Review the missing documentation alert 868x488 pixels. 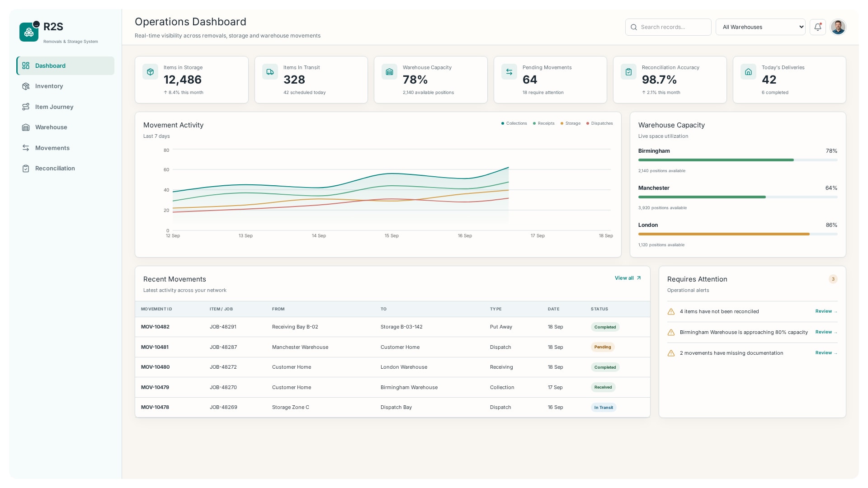tap(826, 353)
